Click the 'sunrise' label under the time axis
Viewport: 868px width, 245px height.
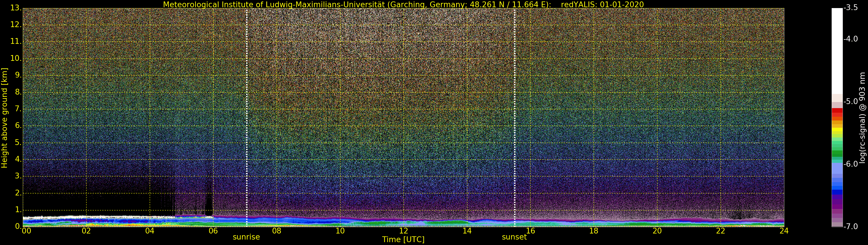246,237
